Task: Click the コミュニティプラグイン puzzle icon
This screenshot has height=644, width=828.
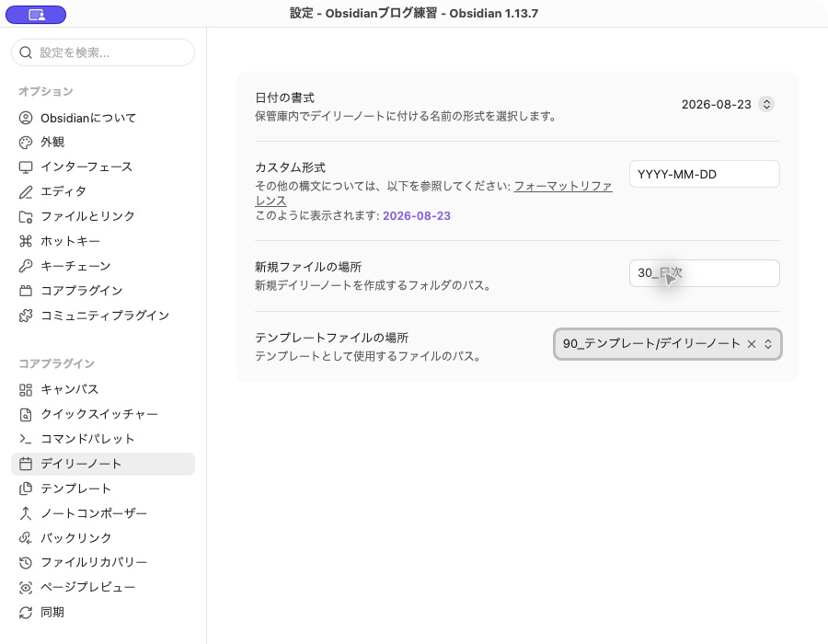Action: pos(26,316)
